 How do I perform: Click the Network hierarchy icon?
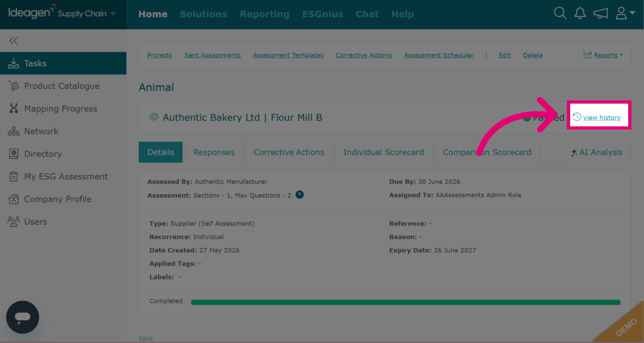(13, 131)
